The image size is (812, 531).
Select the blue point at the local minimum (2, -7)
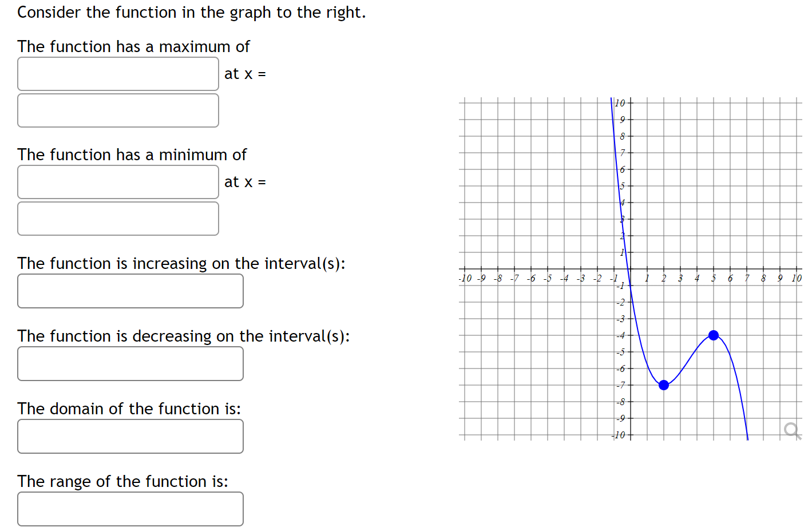coord(663,385)
